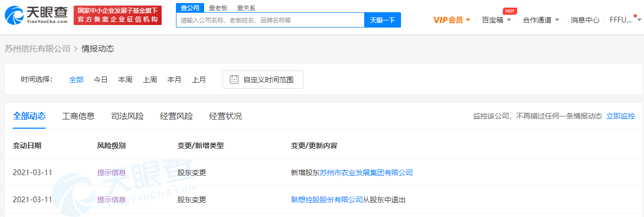644x217 pixels.
Task: Open 苏州市农业发展集团有限公司 link
Action: click(x=366, y=173)
